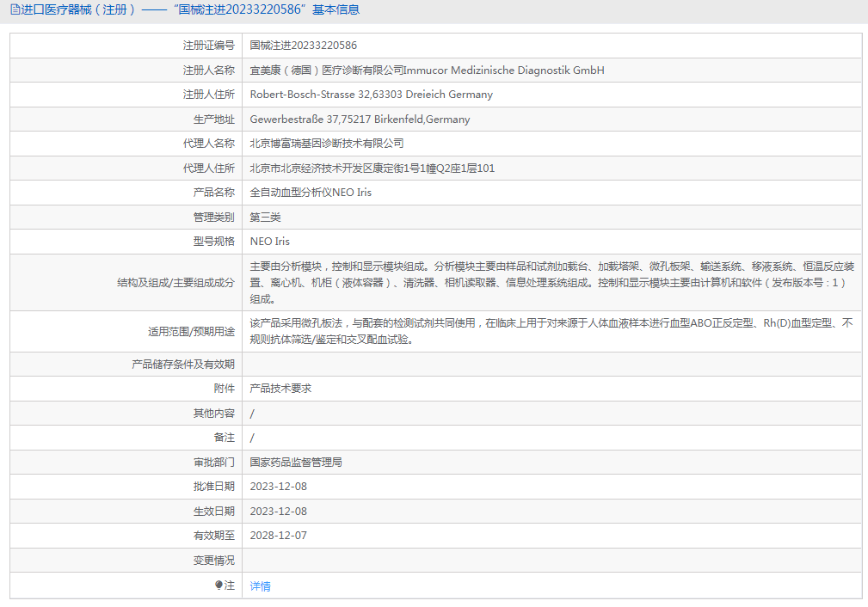Click the 生效日期 label
The width and height of the screenshot is (868, 607).
click(213, 512)
